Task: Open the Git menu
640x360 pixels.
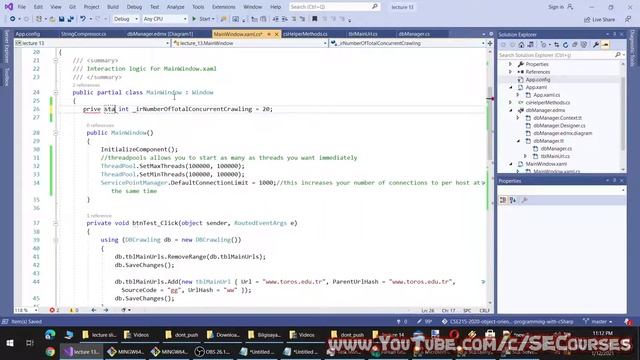Action: tap(72, 7)
